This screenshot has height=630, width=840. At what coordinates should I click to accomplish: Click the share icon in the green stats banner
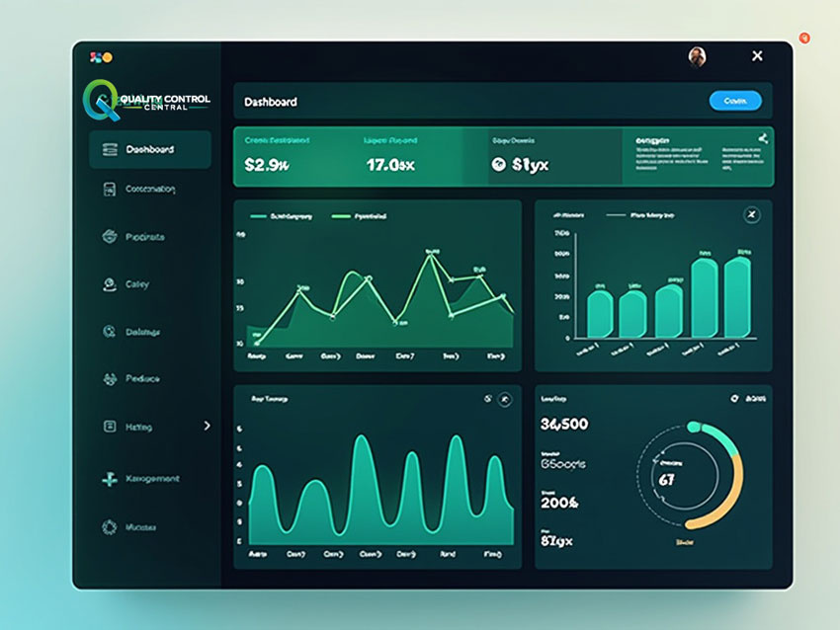(x=763, y=139)
